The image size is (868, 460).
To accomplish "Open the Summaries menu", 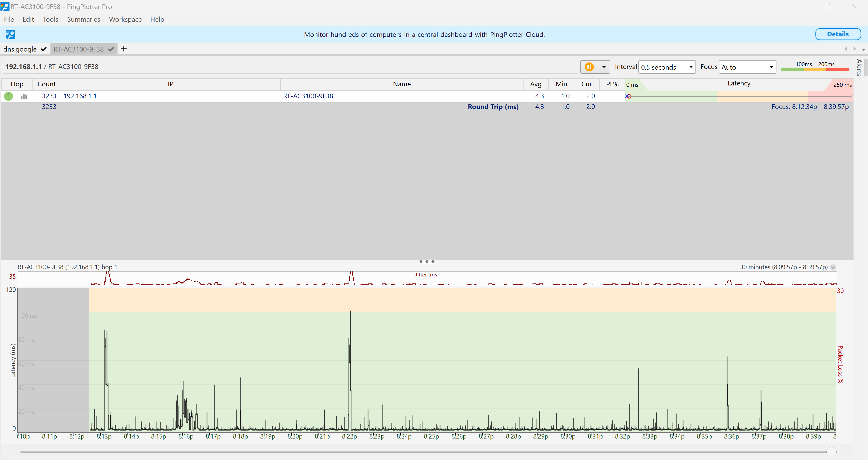I will click(x=84, y=19).
